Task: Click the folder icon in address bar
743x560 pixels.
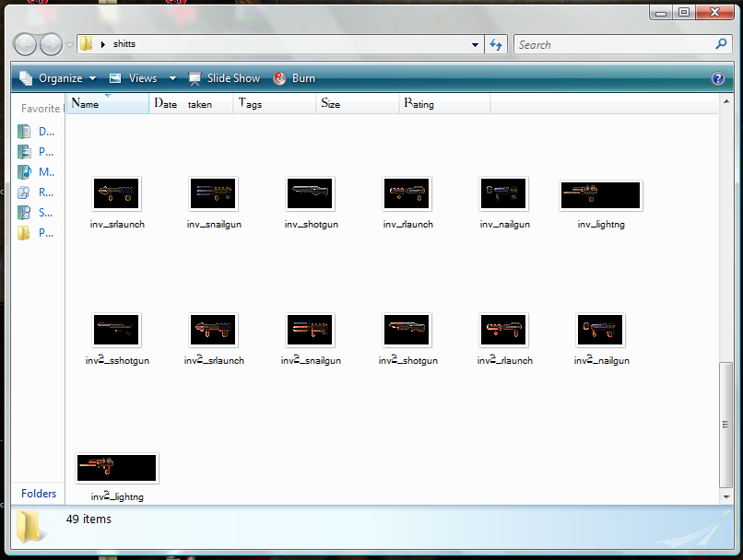Action: pos(87,44)
